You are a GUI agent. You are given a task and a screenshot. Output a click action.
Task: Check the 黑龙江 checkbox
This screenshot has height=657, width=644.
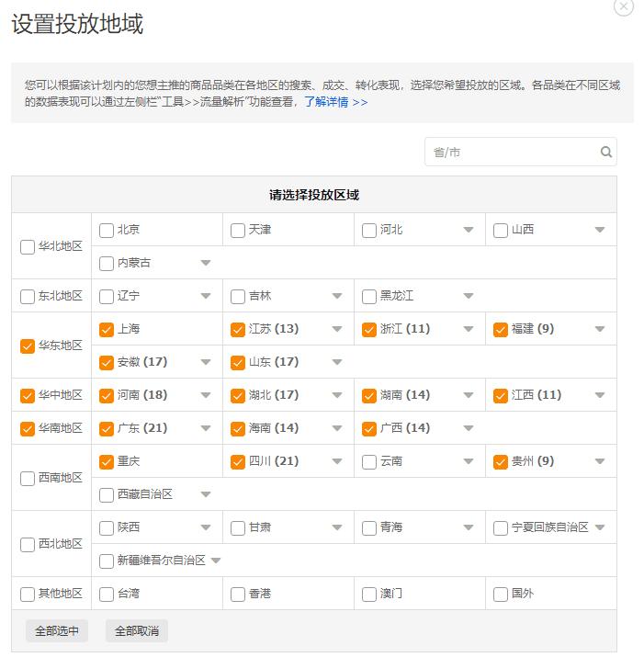point(369,296)
